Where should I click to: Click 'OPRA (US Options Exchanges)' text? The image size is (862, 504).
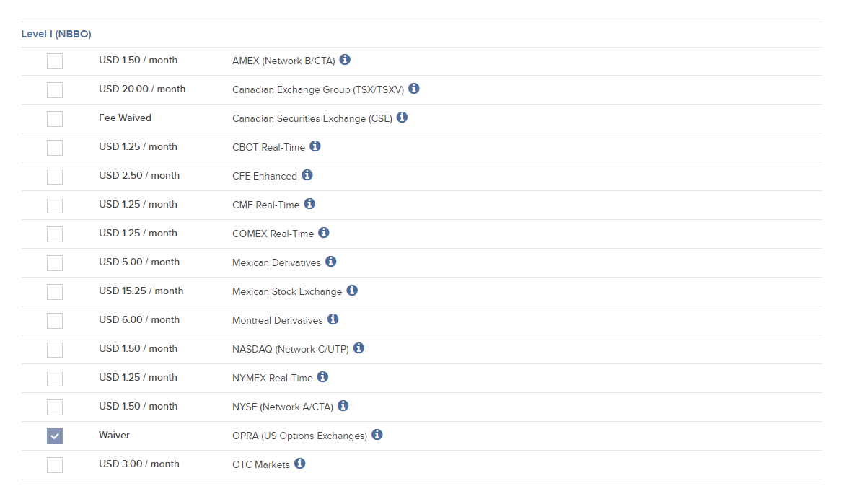click(x=299, y=436)
